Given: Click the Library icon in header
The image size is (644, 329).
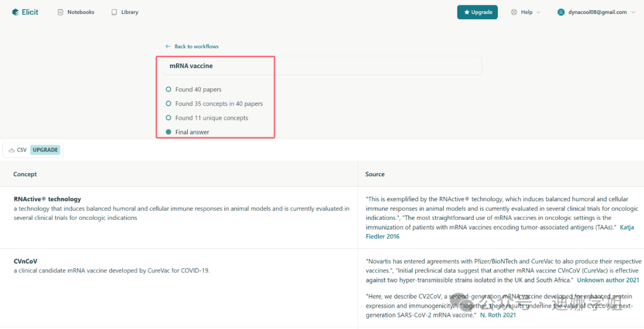Looking at the screenshot, I should (114, 13).
